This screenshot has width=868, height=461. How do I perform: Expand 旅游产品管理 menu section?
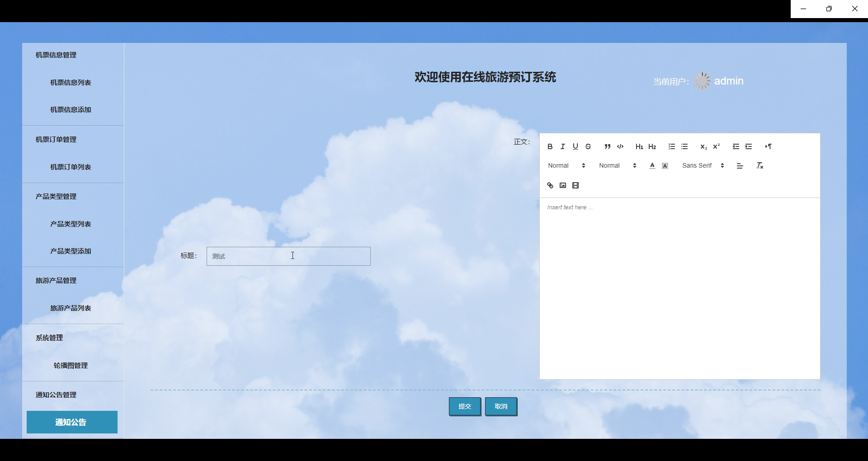coord(56,281)
